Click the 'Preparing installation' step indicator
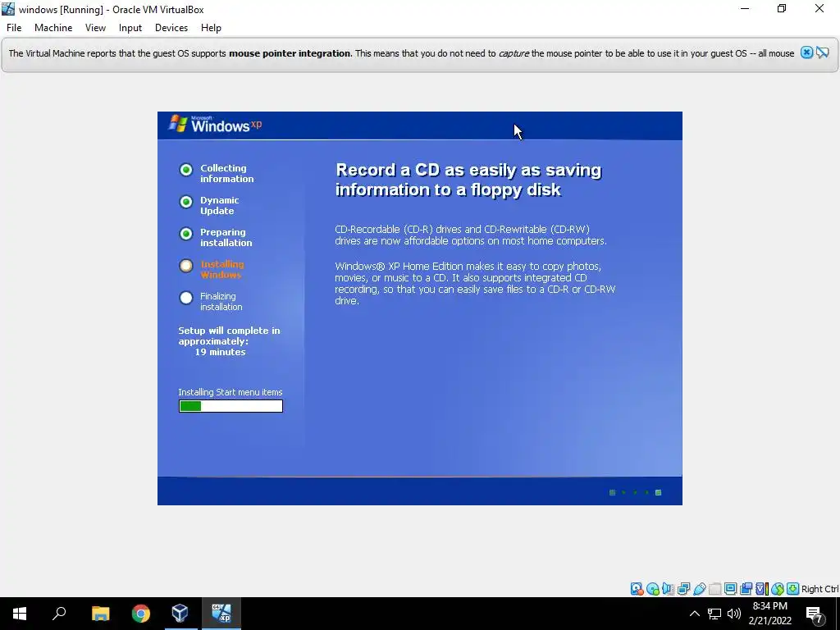The height and width of the screenshot is (630, 840). [x=186, y=234]
